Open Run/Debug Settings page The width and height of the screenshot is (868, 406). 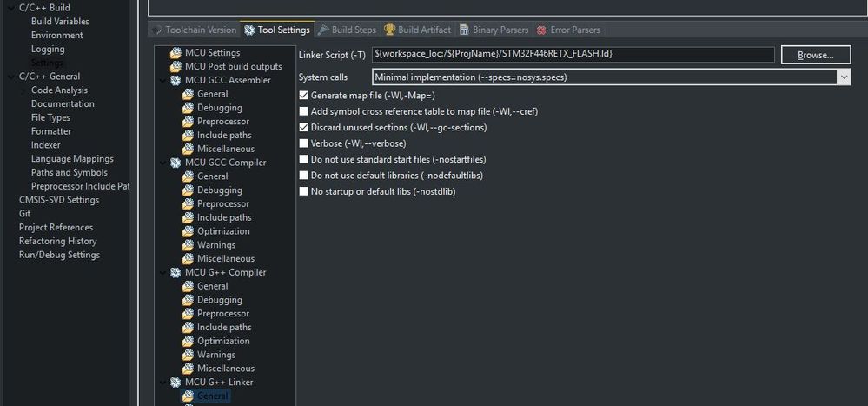pos(59,255)
